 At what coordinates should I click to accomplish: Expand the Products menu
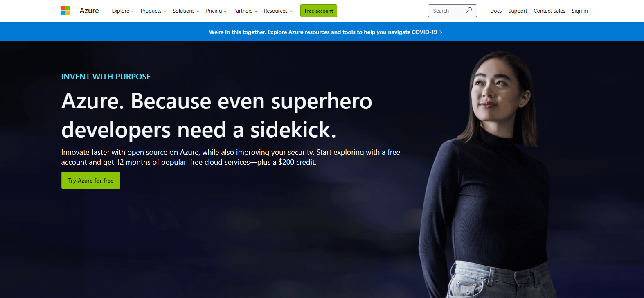click(x=153, y=11)
